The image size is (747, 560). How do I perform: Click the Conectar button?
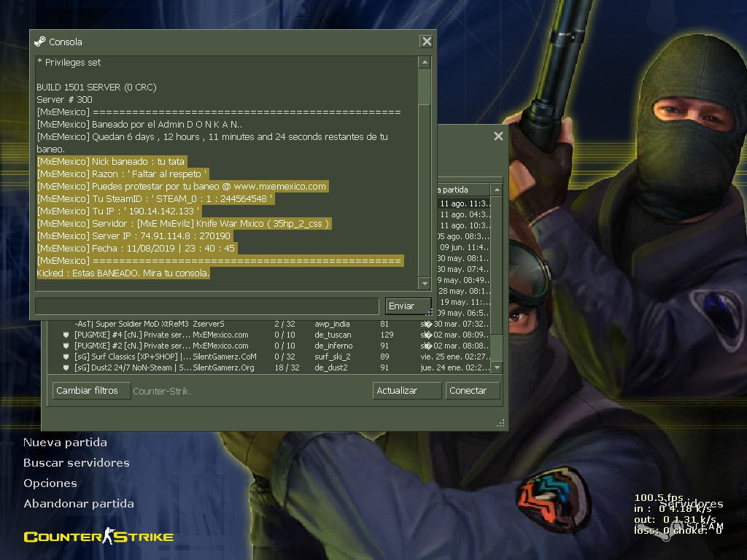click(473, 391)
